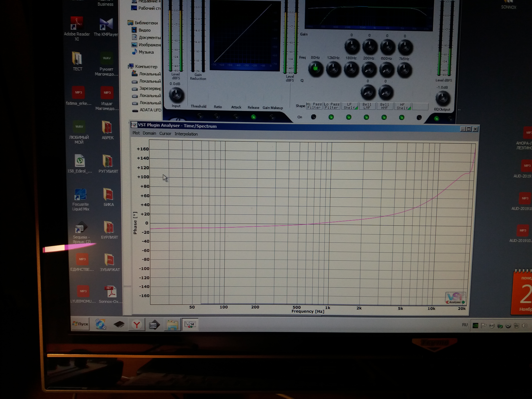Screen dimensions: 532x399
Task: Turn off the Bell LMF band LED
Action: [x=366, y=117]
